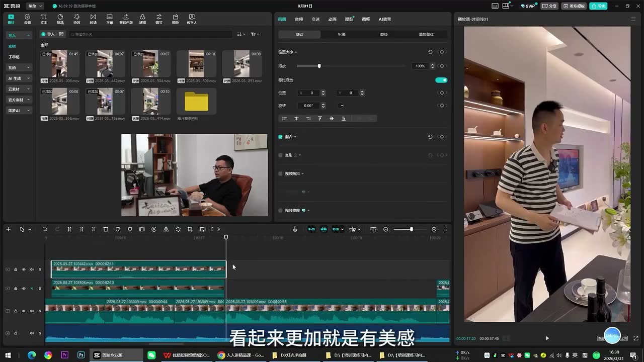This screenshot has height=362, width=644.
Task: Switch to the 变速 speed tab
Action: pos(315,19)
